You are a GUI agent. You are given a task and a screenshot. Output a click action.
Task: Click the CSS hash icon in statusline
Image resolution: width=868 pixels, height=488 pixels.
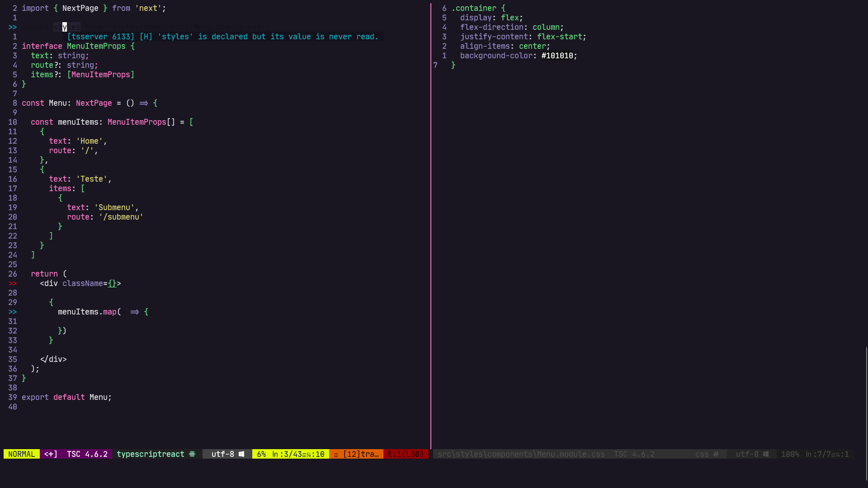[716, 454]
